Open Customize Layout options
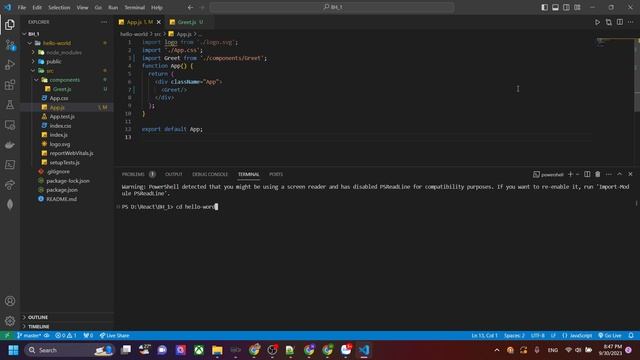Screen dimensions: 640x360 point(577,7)
